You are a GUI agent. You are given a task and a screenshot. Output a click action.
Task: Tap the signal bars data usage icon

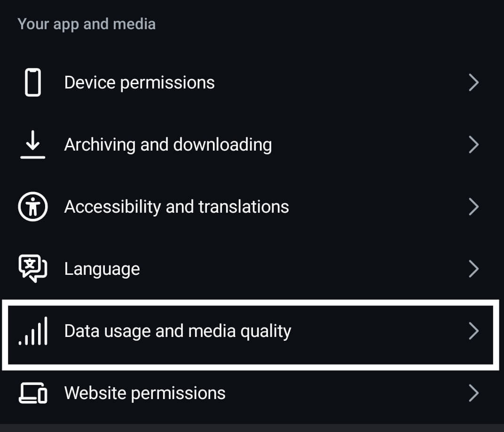[x=33, y=331]
